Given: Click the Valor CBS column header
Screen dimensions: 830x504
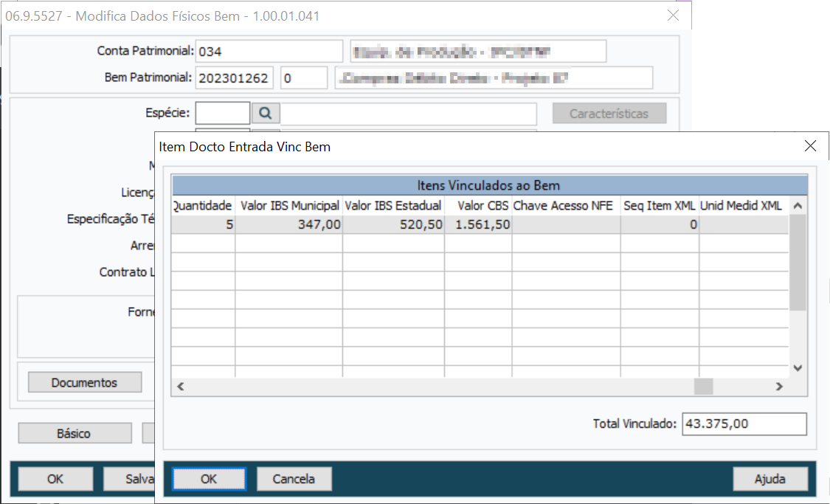Looking at the screenshot, I should point(479,205).
